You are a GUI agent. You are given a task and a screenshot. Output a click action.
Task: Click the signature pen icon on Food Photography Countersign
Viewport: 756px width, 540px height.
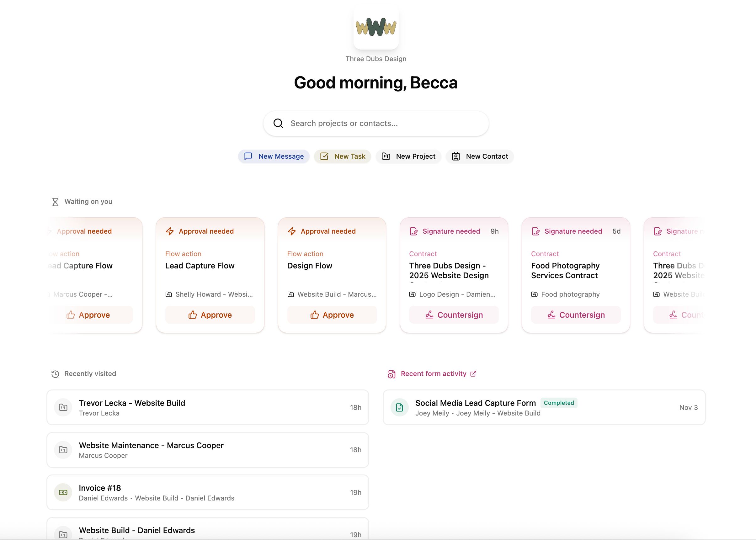(551, 315)
